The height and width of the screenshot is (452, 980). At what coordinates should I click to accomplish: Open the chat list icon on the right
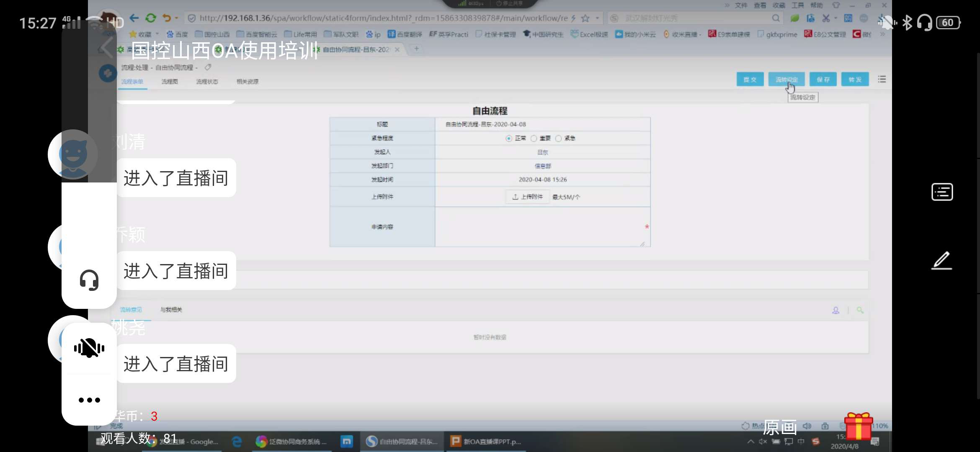click(942, 192)
